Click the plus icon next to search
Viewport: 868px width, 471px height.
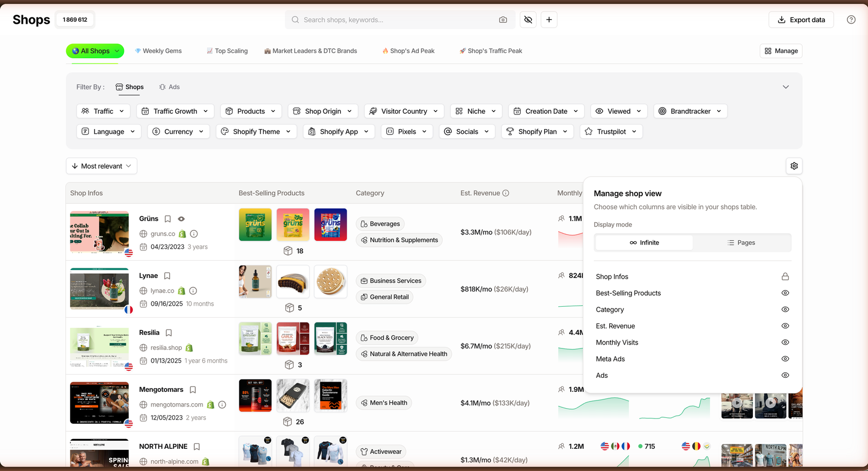click(x=549, y=20)
